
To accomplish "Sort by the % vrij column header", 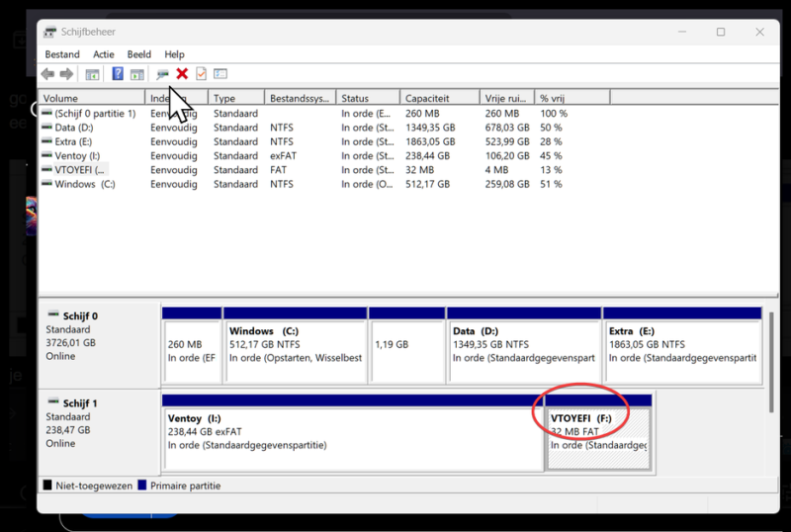I will [572, 98].
